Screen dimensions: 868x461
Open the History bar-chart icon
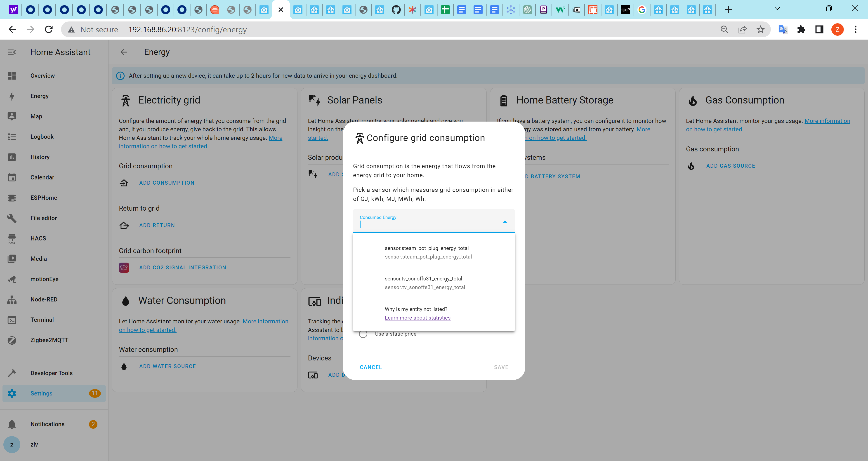[12, 157]
